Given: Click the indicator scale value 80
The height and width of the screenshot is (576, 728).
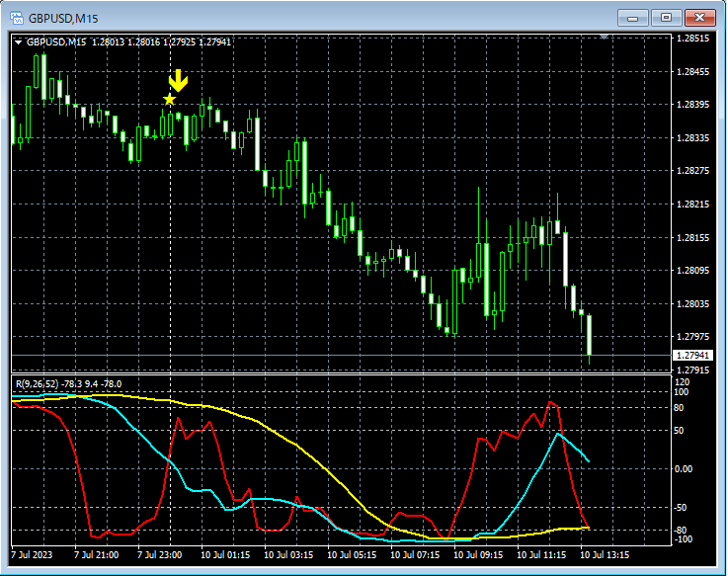Looking at the screenshot, I should (x=679, y=408).
